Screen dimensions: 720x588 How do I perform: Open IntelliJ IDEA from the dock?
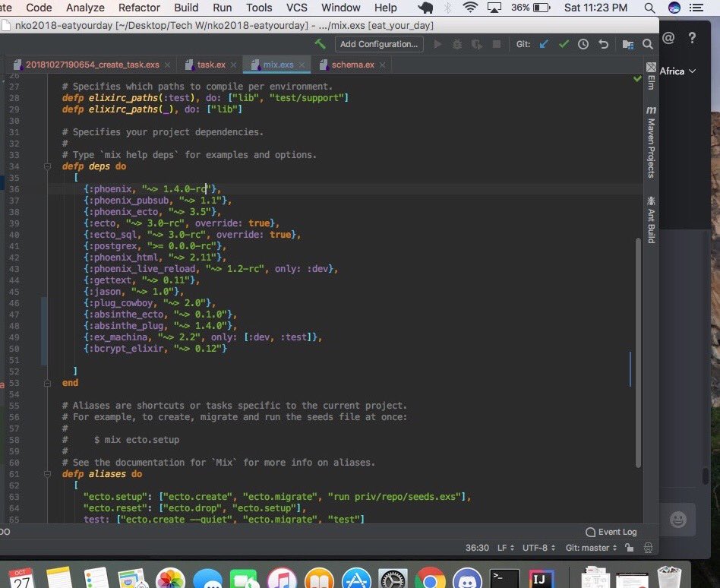point(542,580)
